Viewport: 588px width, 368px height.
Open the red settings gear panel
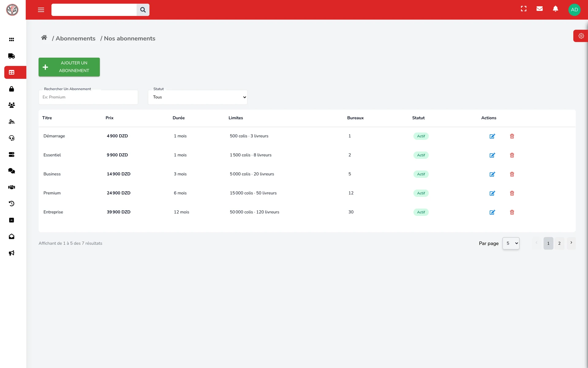581,36
